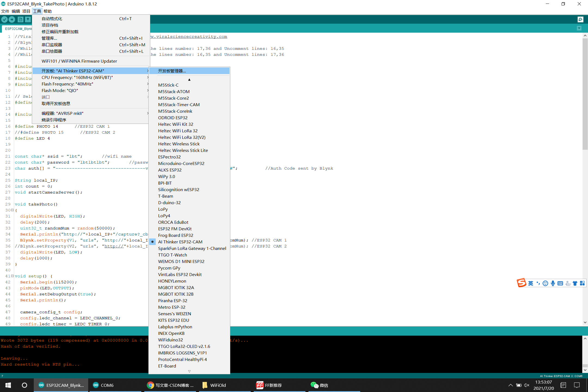Click the Windows Start button
Screen dimensions: 588x392
click(x=8, y=385)
